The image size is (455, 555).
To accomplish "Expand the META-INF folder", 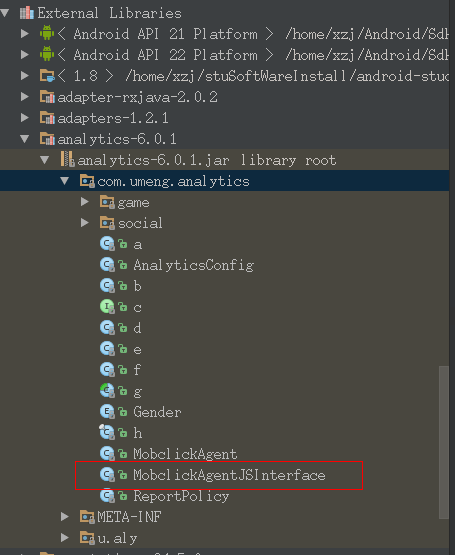I will coord(64,516).
